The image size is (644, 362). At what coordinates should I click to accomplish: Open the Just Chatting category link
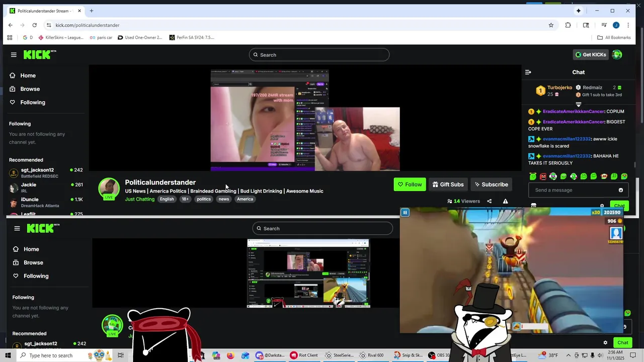point(139,199)
